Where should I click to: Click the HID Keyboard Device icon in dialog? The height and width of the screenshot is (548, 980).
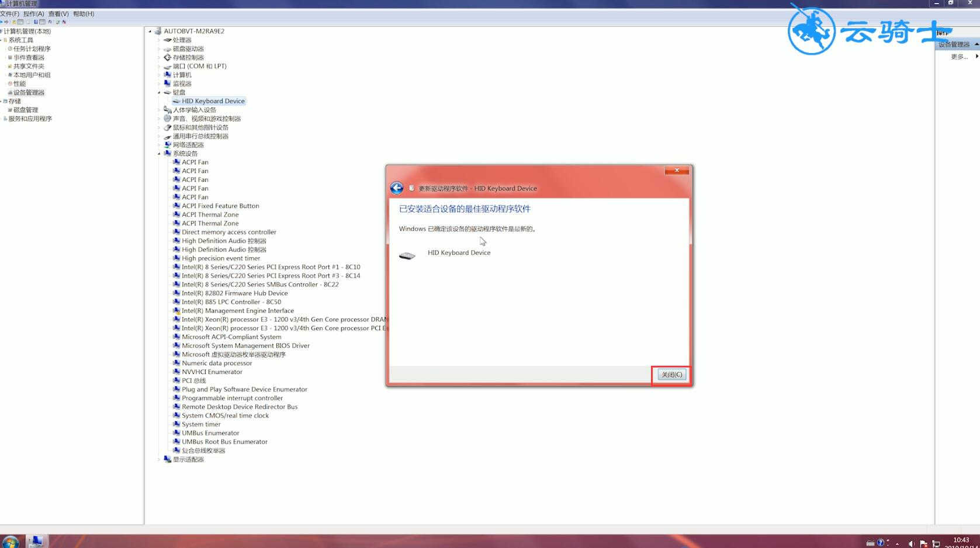point(407,256)
